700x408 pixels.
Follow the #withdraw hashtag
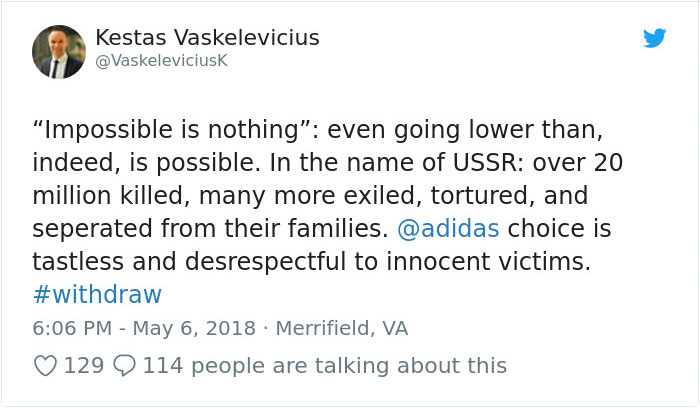coord(97,295)
